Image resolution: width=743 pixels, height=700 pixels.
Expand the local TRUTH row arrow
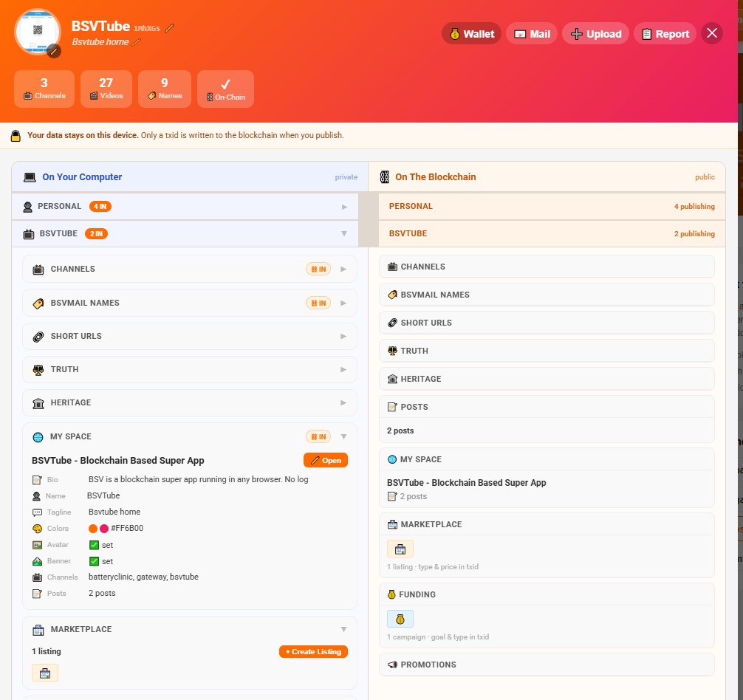343,369
